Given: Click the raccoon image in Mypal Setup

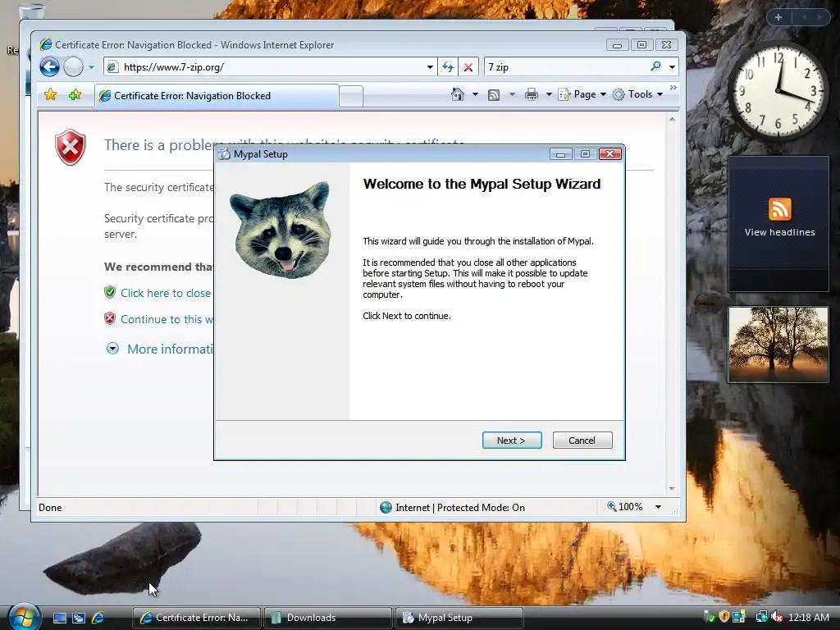Looking at the screenshot, I should click(281, 230).
